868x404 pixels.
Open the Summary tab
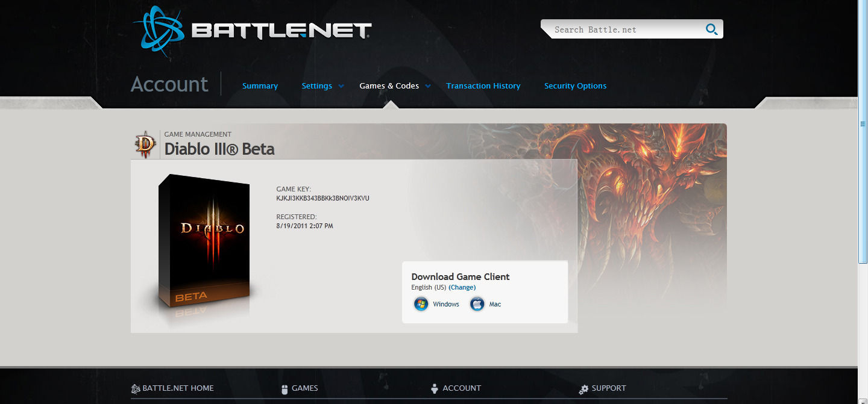pos(260,86)
